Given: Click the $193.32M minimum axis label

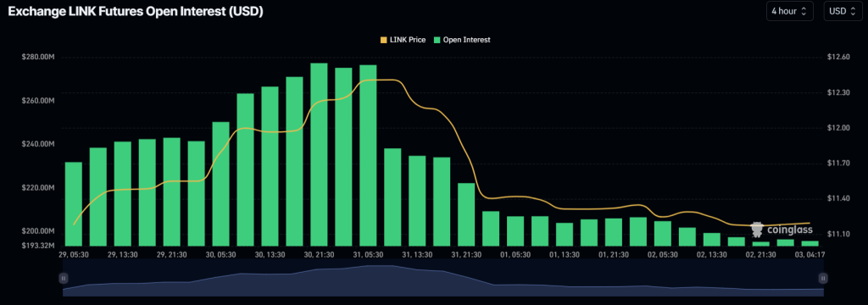Looking at the screenshot, I should point(37,245).
